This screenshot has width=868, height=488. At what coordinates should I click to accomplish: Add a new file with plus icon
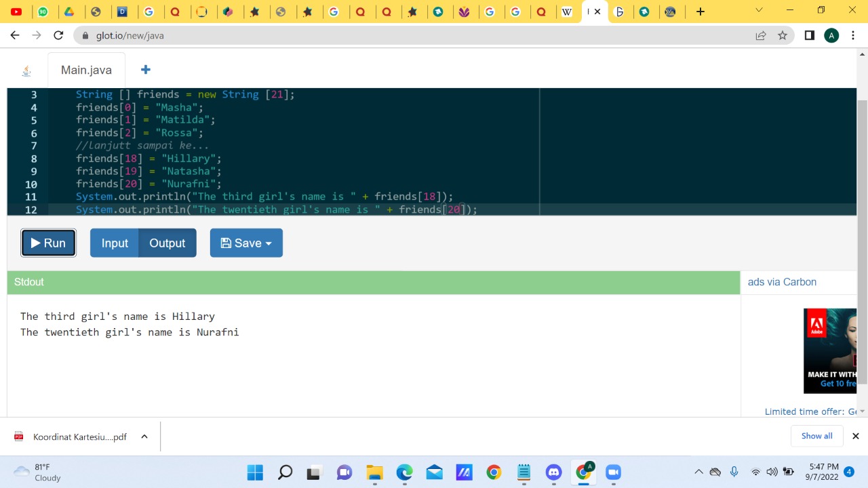[145, 70]
